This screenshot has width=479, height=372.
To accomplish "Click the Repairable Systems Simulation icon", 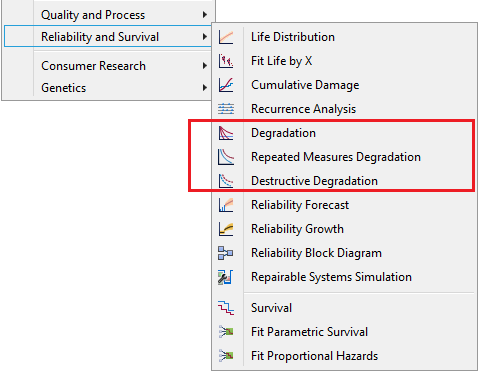I will click(226, 277).
